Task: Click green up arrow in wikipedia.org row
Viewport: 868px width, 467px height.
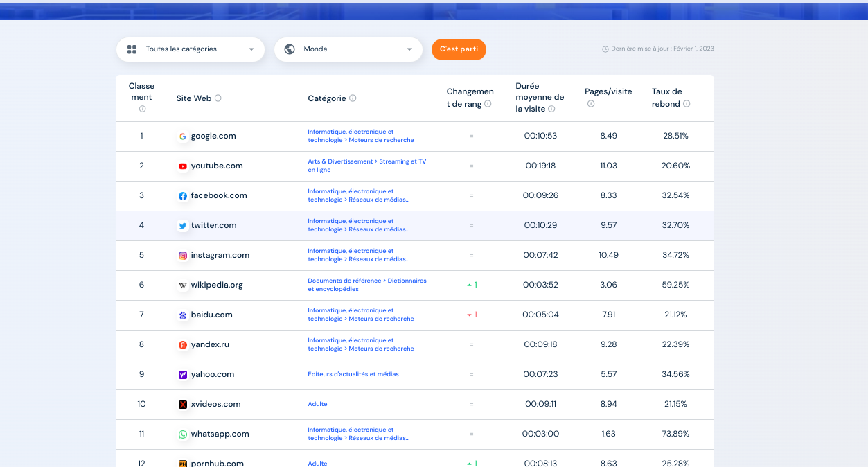Action: (469, 285)
